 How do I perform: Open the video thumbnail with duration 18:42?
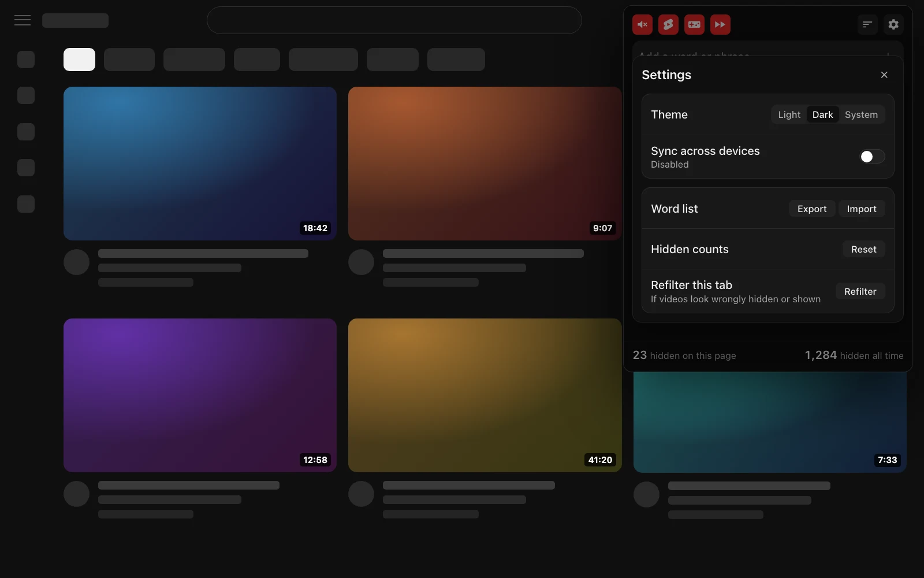(x=200, y=164)
